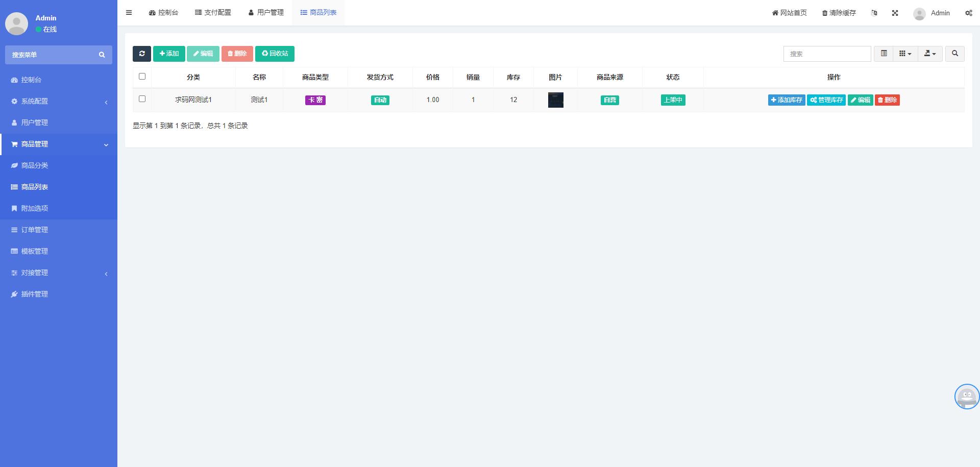Toggle the sidebar hamburger menu icon
Screen dimensions: 980x467
pyautogui.click(x=129, y=13)
